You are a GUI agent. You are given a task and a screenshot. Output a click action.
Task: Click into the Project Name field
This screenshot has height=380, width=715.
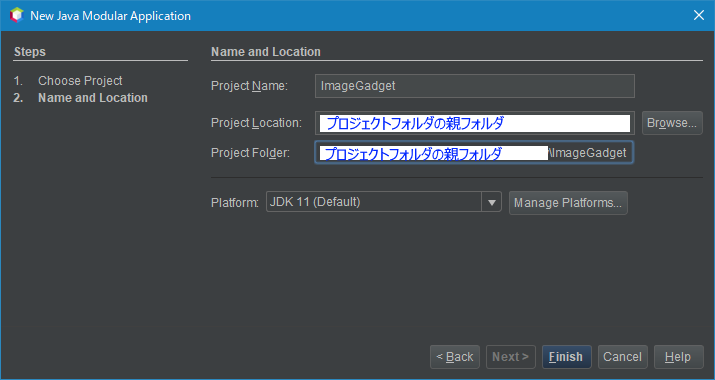tap(475, 86)
